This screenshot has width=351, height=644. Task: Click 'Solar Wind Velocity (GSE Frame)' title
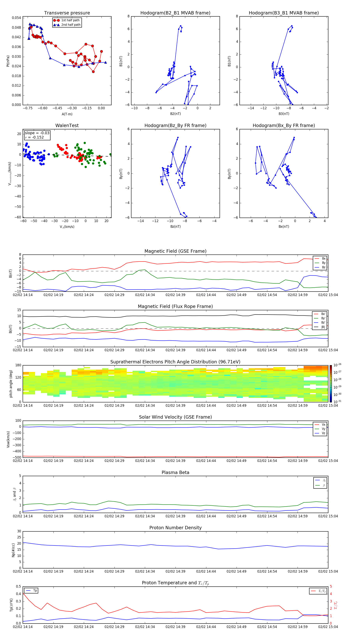(x=175, y=417)
